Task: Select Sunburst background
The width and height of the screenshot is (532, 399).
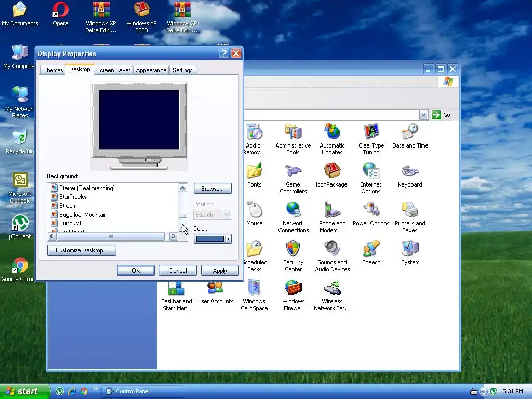Action: coord(70,223)
